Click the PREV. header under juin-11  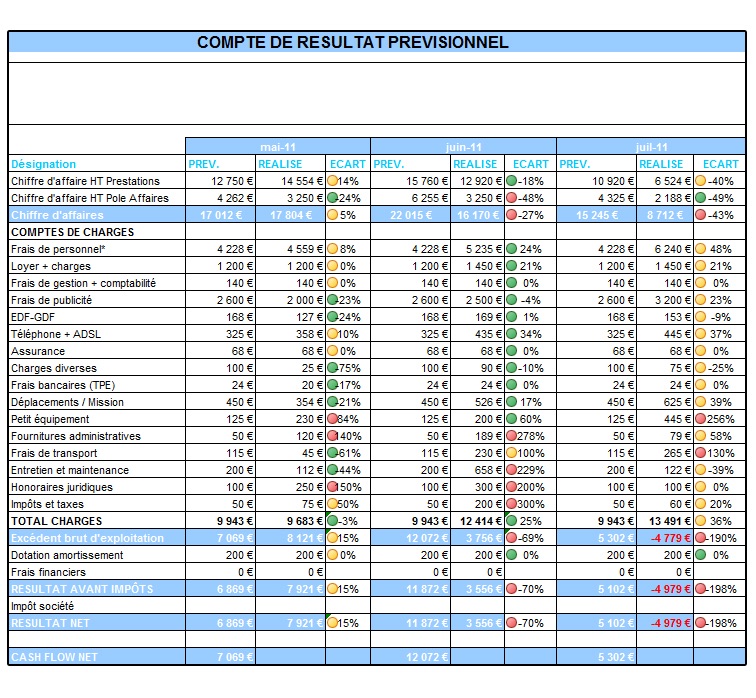389,164
